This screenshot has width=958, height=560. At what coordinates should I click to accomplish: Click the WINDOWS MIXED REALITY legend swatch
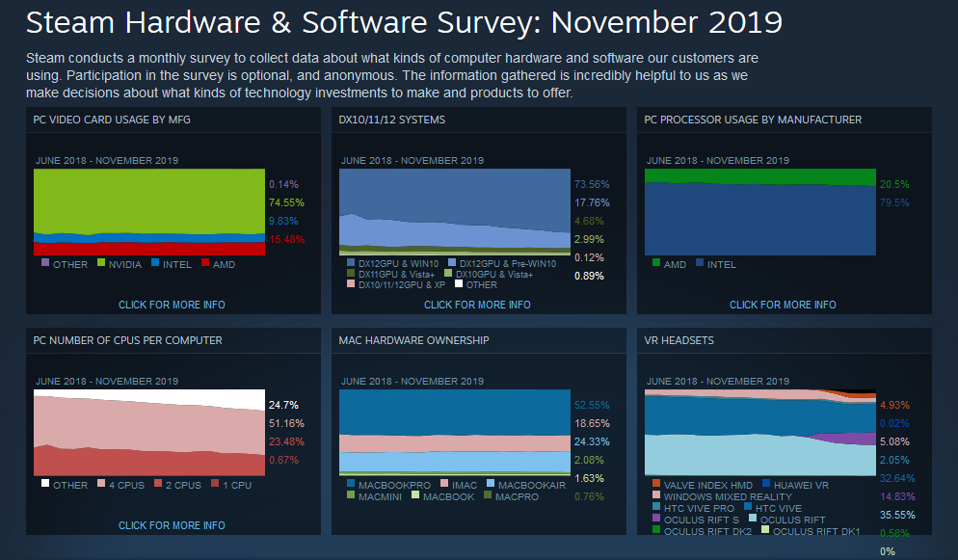click(x=656, y=494)
